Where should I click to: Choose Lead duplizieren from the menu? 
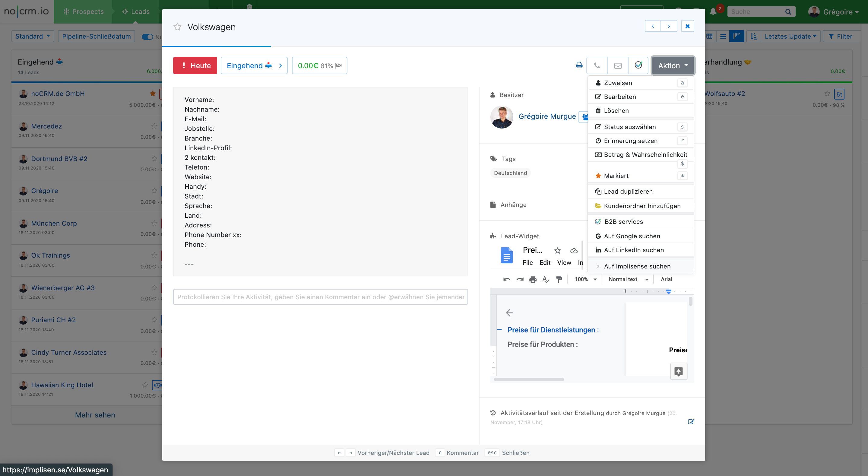[x=641, y=192]
